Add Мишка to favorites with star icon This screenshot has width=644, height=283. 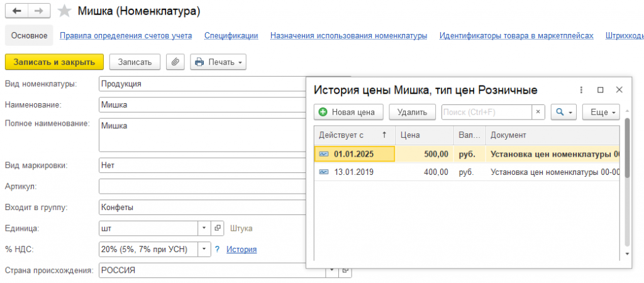[65, 11]
